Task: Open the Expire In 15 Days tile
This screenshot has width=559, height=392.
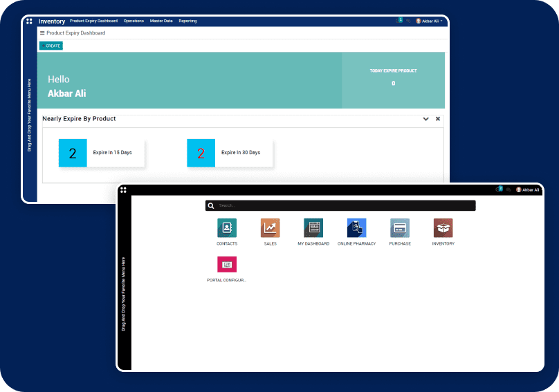Action: point(102,153)
